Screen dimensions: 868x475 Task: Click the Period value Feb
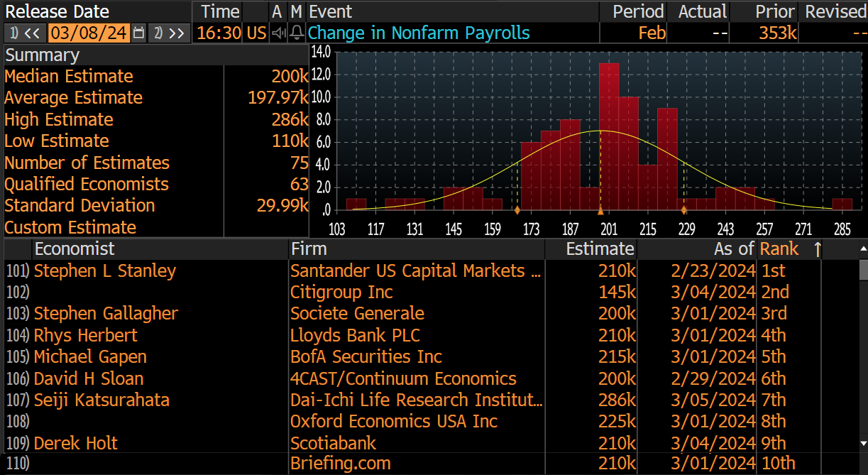tap(652, 33)
